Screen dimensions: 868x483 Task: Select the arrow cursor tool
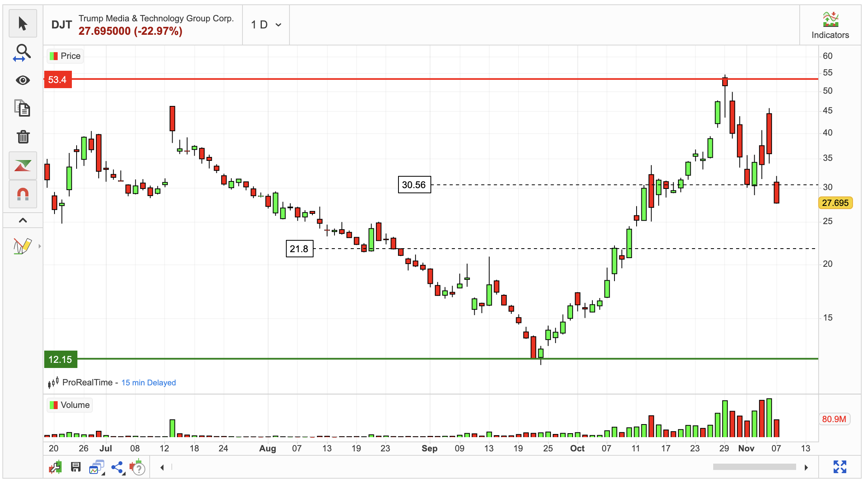(23, 24)
